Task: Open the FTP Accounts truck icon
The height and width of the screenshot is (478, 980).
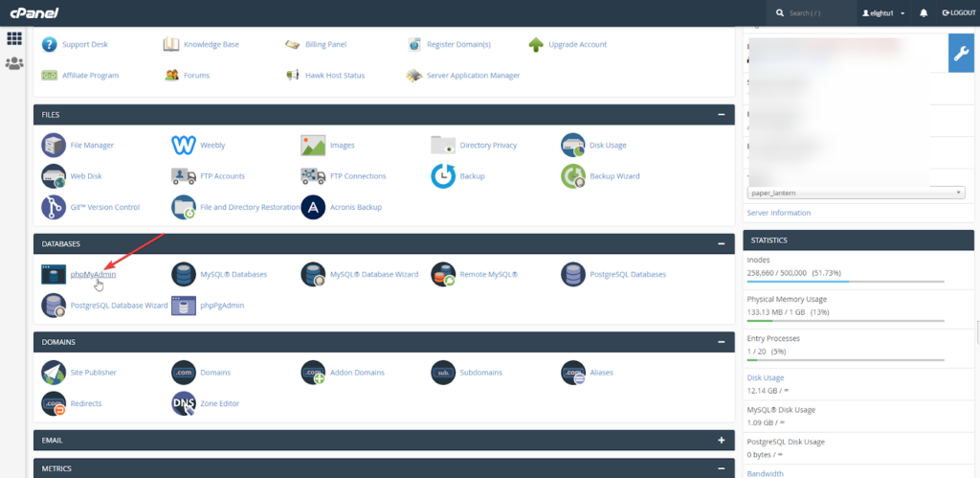Action: click(x=184, y=176)
